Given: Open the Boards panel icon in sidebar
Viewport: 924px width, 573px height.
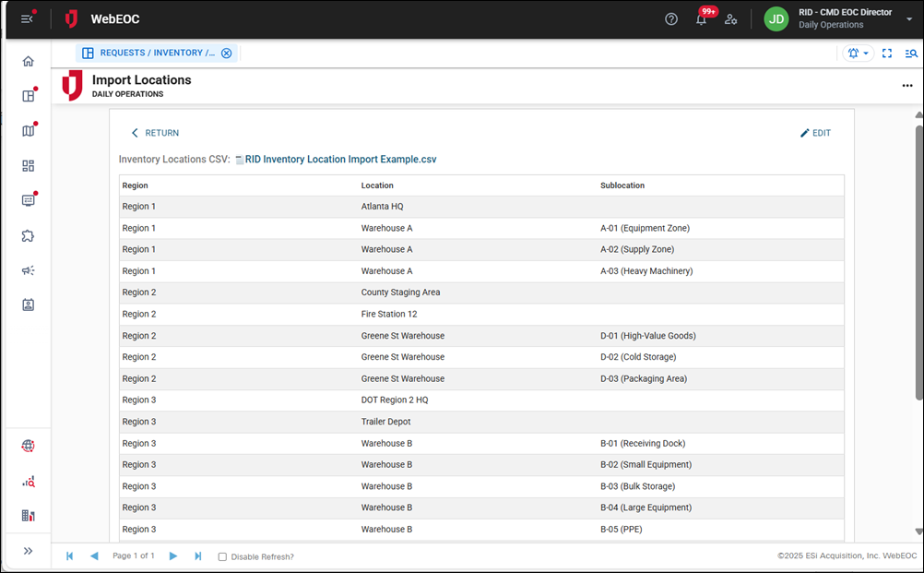Looking at the screenshot, I should point(28,95).
